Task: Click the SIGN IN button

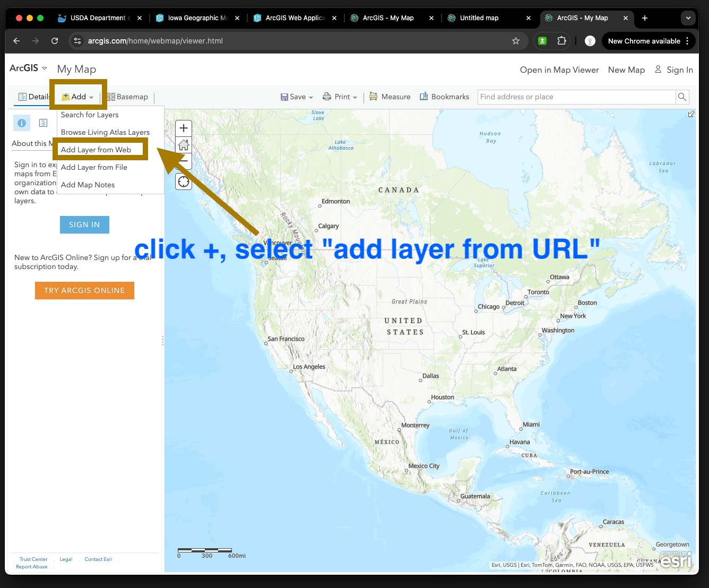Action: [84, 224]
